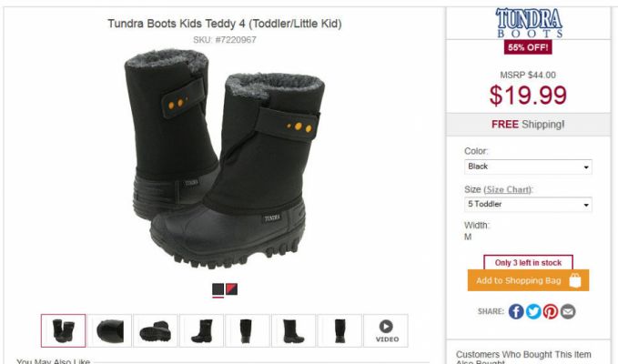
Task: Click the shopping bag icon
Action: pos(575,280)
